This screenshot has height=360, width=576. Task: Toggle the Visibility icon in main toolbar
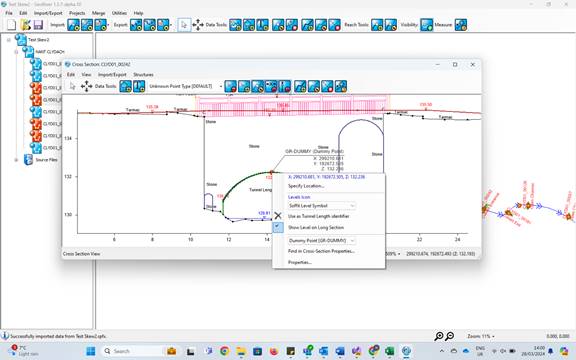pos(426,25)
